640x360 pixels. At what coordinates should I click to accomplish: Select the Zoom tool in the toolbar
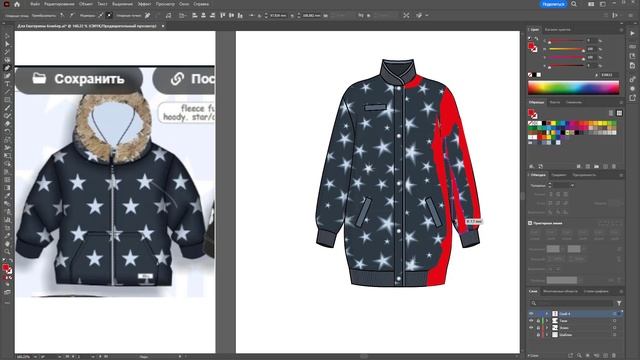(x=7, y=251)
